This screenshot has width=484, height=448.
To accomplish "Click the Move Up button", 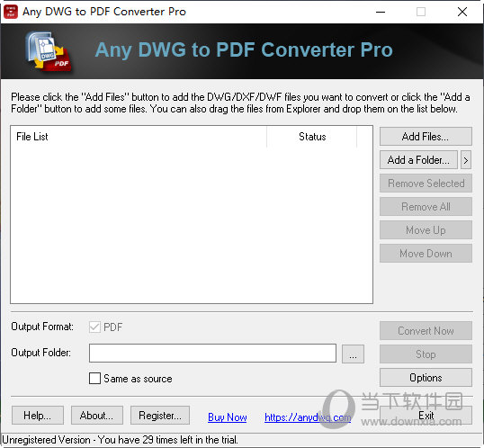I will coord(426,230).
